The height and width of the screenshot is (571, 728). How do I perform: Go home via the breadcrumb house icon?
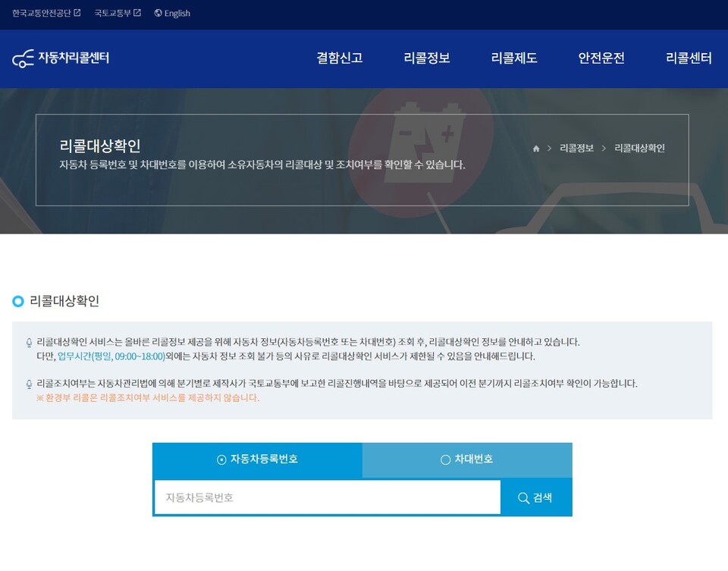tap(536, 149)
